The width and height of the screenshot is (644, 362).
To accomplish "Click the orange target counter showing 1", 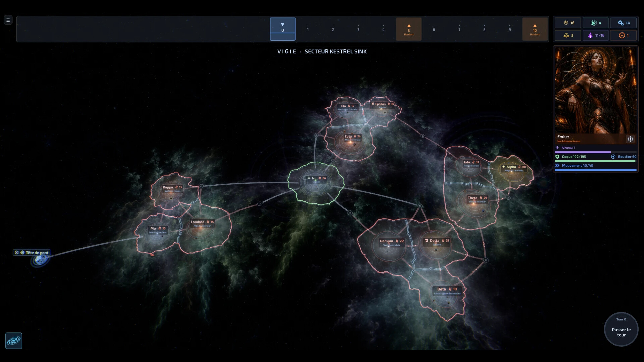I will 623,35.
